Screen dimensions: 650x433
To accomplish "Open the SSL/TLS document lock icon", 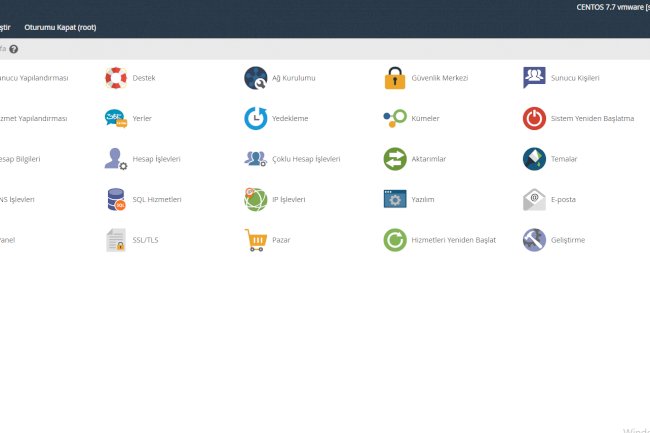I will 116,240.
